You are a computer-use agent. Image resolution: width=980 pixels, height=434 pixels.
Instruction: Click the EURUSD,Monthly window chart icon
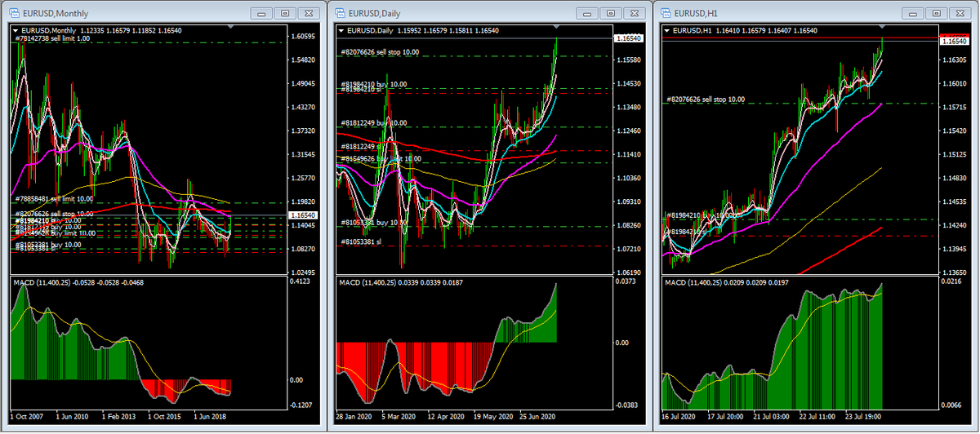14,13
